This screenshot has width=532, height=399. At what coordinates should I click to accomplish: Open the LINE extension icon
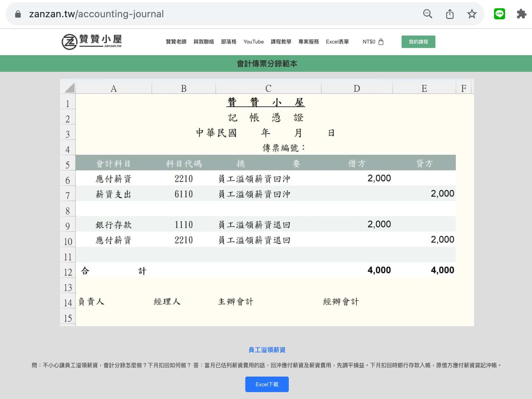(x=499, y=14)
